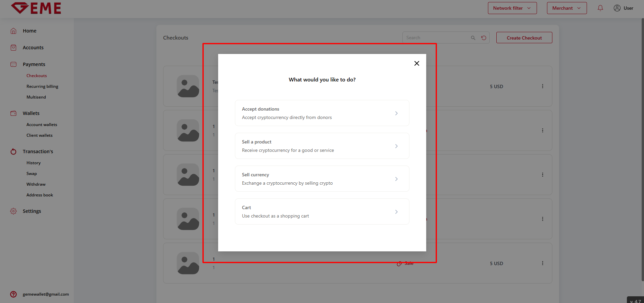Viewport: 644px width, 303px height.
Task: Select the Cart checkout option
Action: [322, 212]
